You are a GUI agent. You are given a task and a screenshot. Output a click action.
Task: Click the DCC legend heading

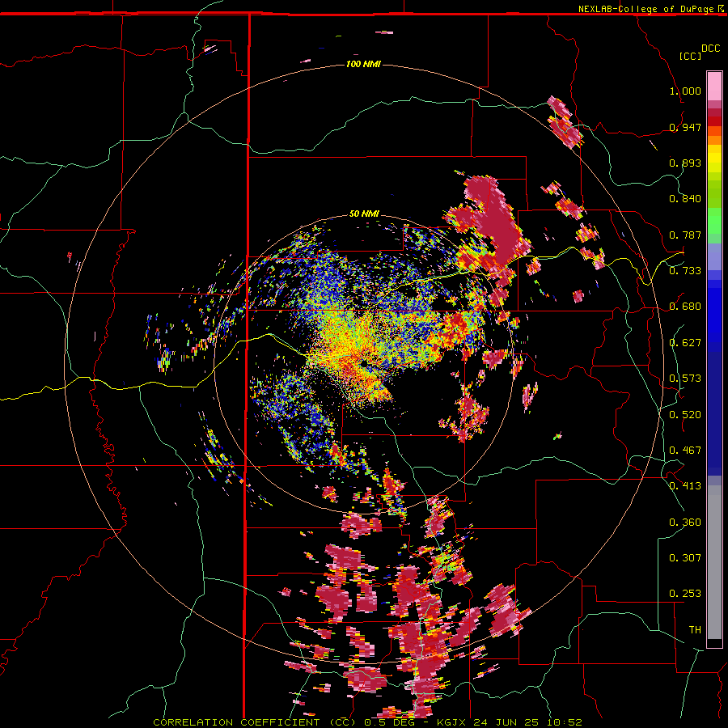(710, 49)
